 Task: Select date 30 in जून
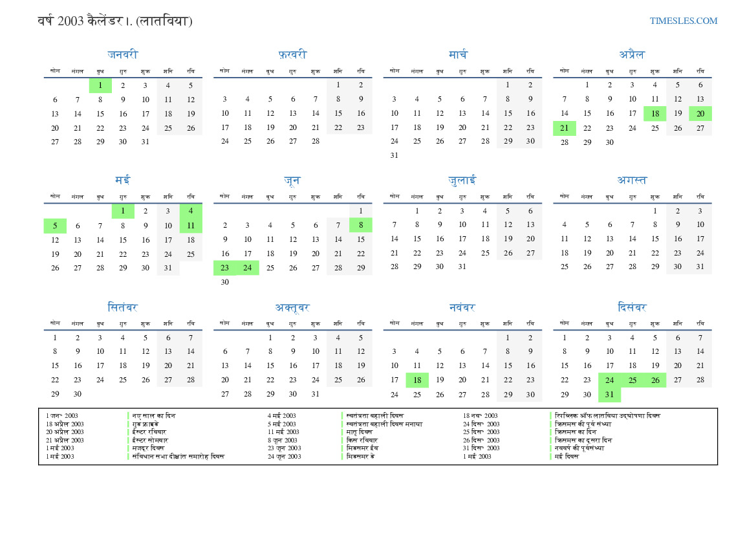coord(224,282)
